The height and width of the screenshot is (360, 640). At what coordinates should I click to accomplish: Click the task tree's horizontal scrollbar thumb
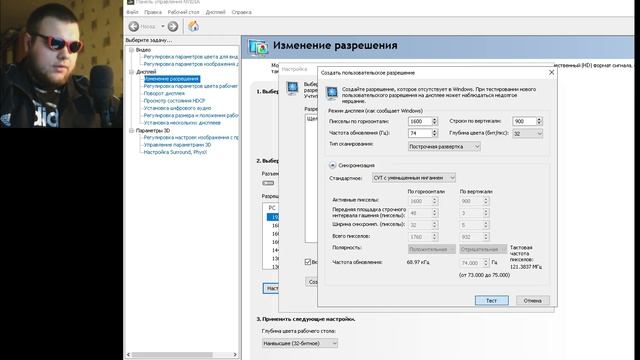(x=172, y=355)
